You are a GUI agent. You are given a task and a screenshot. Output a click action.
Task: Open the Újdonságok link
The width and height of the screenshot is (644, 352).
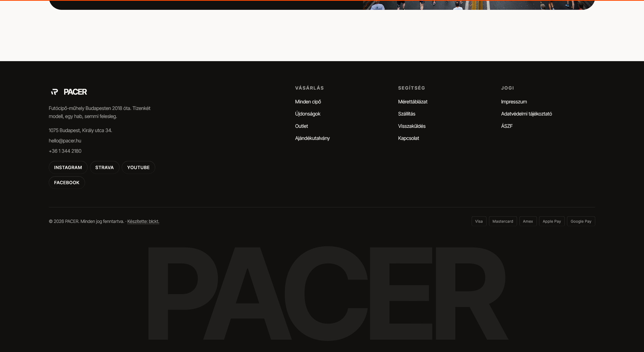[x=308, y=114]
